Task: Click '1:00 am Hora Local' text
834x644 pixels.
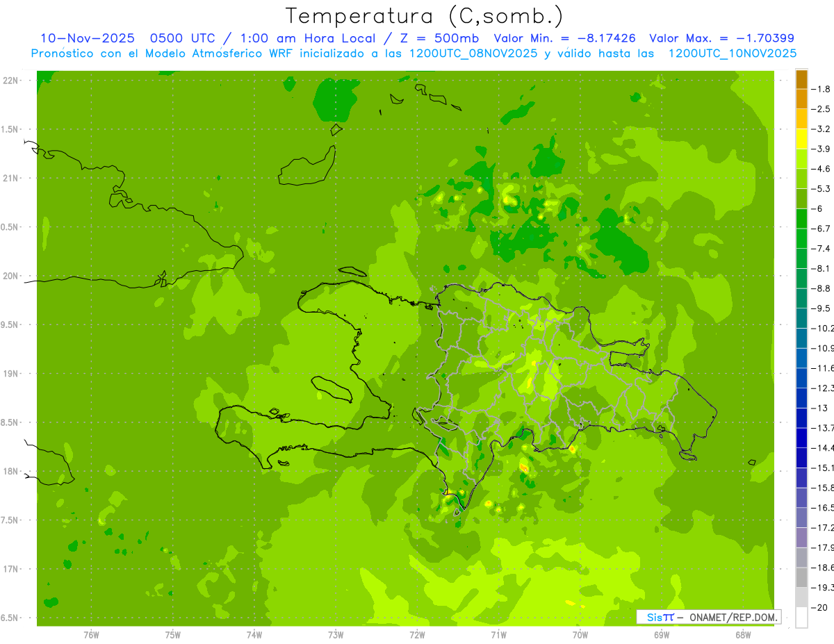Action: click(308, 39)
